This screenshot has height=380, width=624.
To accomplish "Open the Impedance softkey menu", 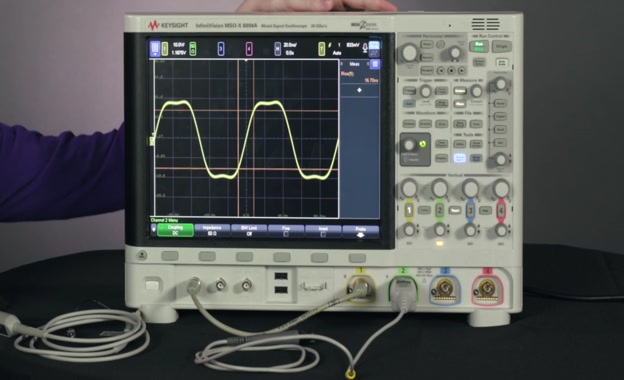I will 212,230.
